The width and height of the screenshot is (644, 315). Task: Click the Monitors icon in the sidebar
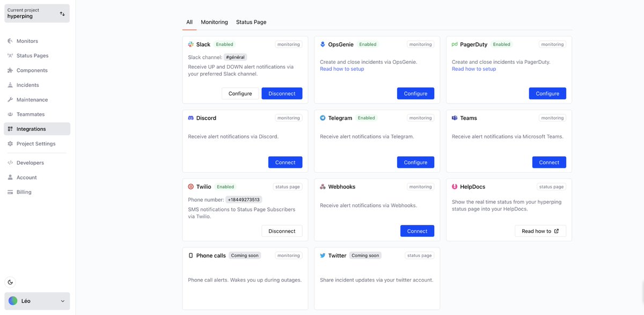10,41
